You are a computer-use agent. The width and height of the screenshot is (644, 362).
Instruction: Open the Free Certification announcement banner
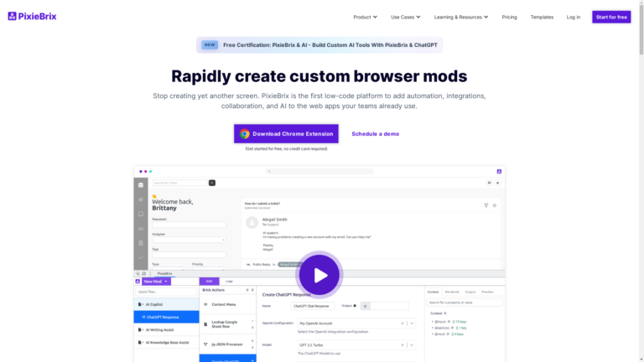pos(321,45)
